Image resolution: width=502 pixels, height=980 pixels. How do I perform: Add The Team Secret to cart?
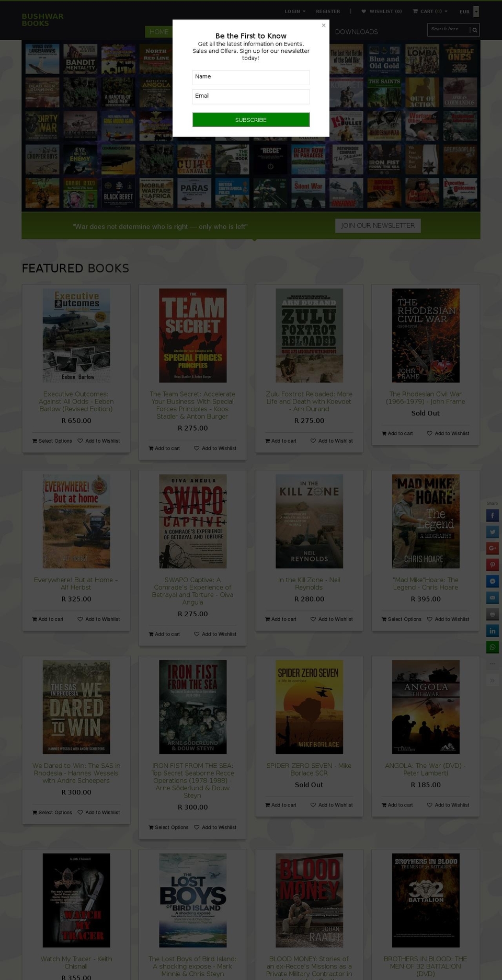(164, 448)
